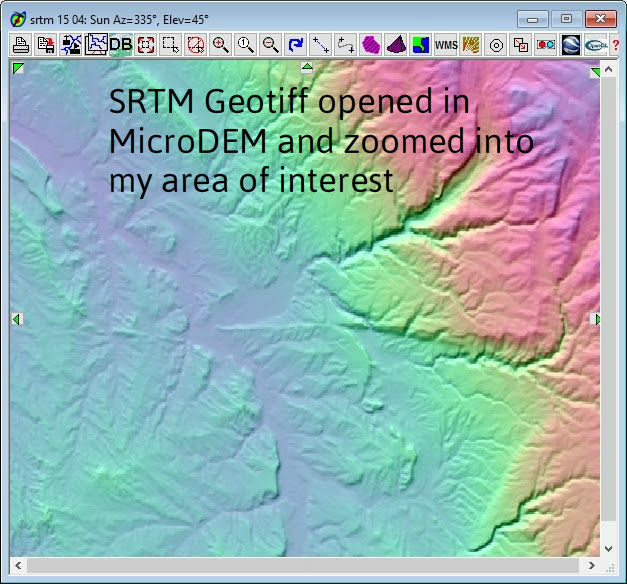Open the WMS map service button
Image resolution: width=627 pixels, height=584 pixels.
[x=446, y=45]
